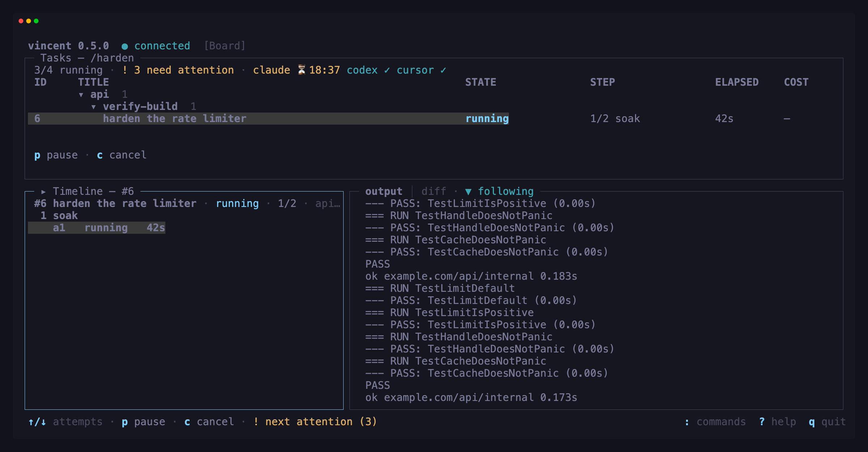Click the '3/4 running' summary text
868x452 pixels.
[68, 70]
